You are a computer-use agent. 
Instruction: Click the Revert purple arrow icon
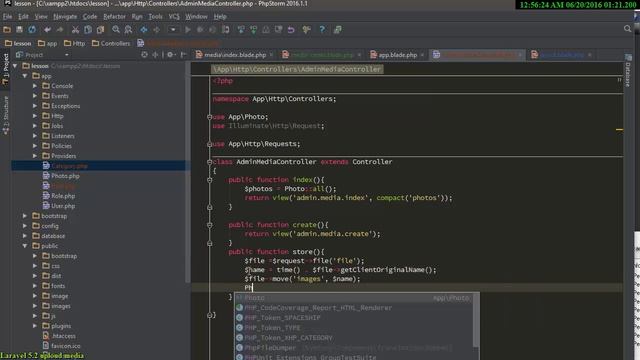[x=291, y=29]
